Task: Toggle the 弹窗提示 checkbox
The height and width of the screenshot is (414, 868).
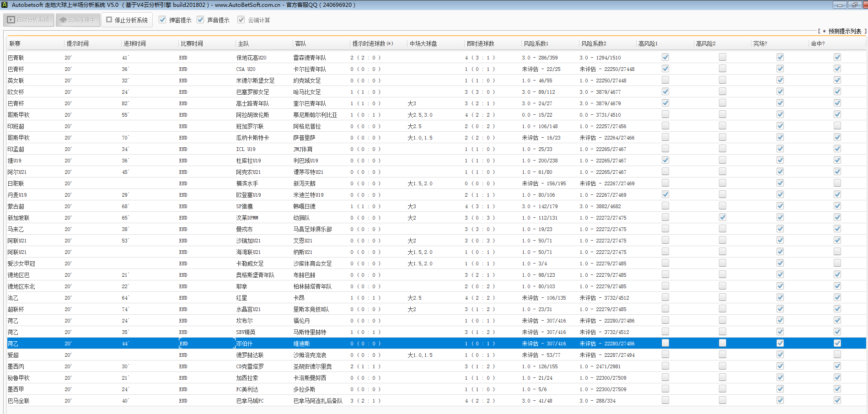Action: coord(162,20)
